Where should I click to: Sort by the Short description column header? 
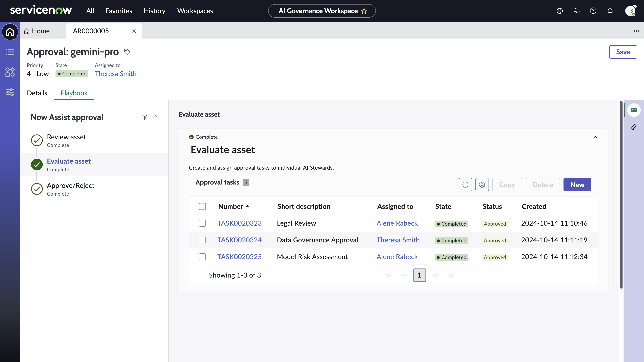(304, 206)
